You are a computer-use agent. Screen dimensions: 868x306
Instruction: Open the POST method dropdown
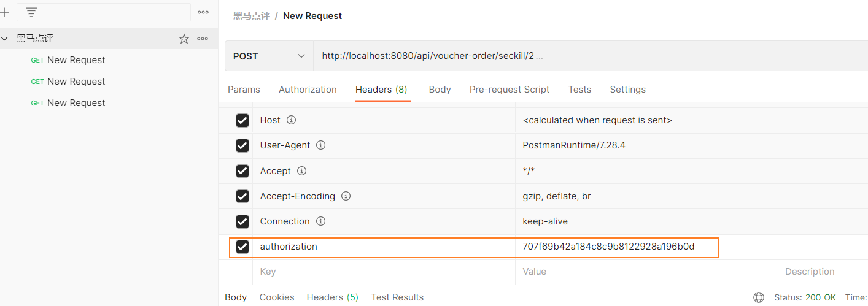269,56
